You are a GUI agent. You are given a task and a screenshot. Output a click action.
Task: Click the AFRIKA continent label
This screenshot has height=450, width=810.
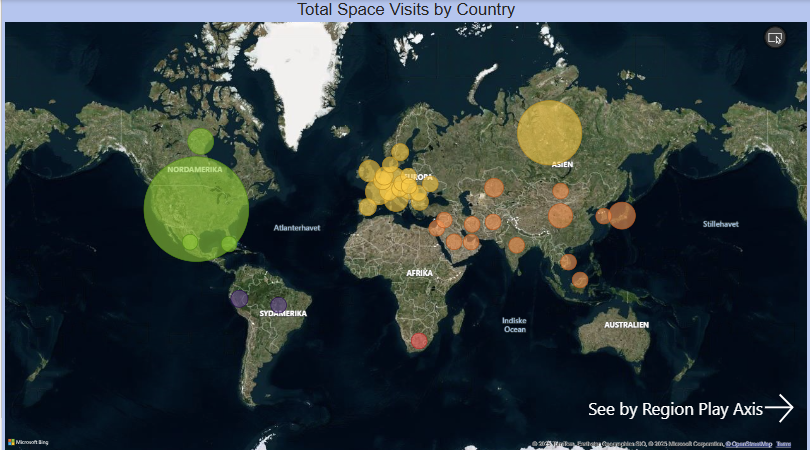[419, 273]
